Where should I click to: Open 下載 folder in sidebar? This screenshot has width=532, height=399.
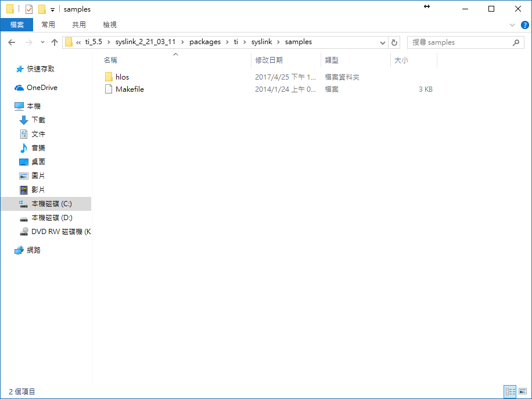[x=38, y=120]
